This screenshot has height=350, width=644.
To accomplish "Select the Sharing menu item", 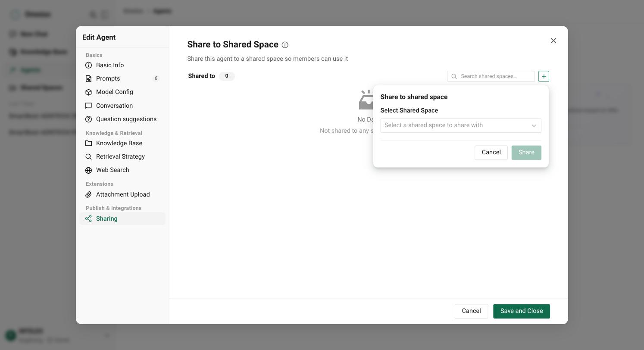I will [122, 219].
